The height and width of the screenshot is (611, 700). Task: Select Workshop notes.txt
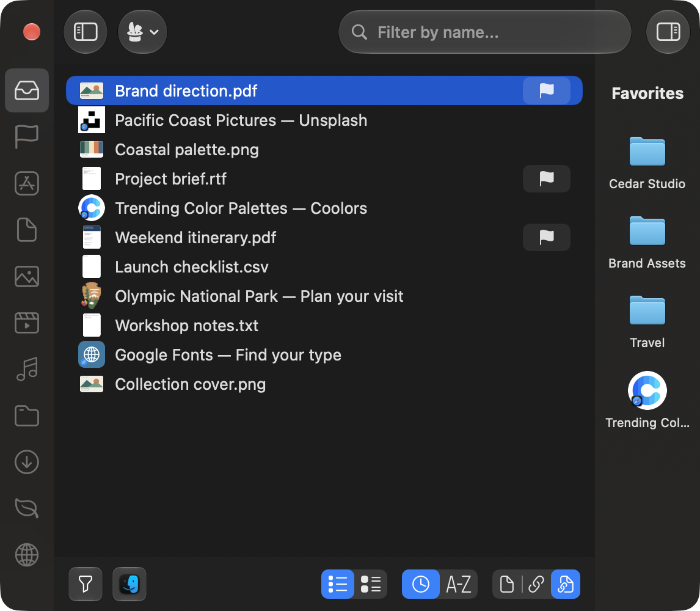(324, 326)
